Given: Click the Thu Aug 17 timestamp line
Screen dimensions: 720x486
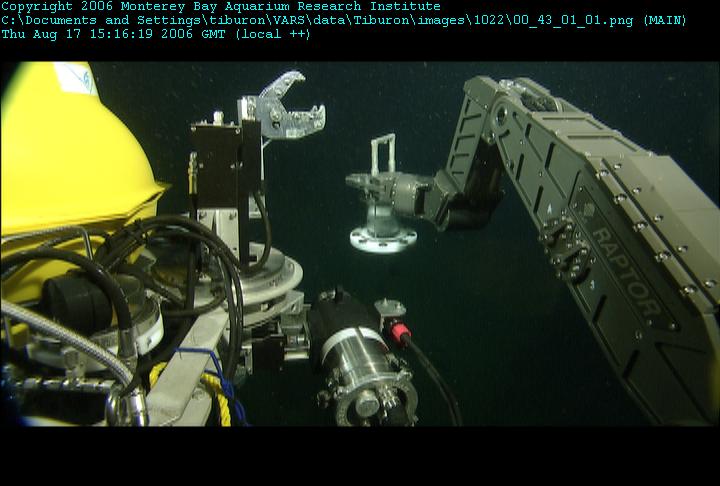Looking at the screenshot, I should coord(156,34).
